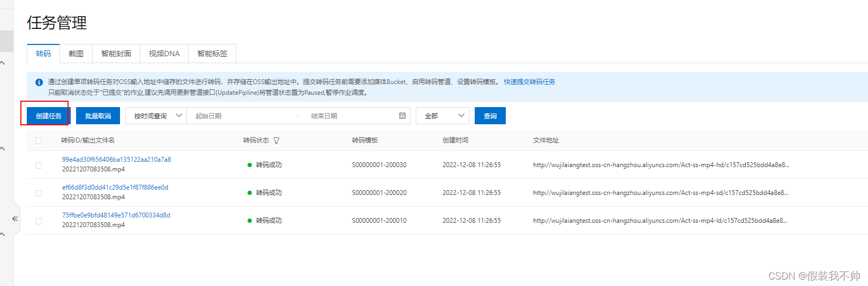Click 转码成功 status in S00000001-200020 row
868x286 pixels.
[268, 193]
